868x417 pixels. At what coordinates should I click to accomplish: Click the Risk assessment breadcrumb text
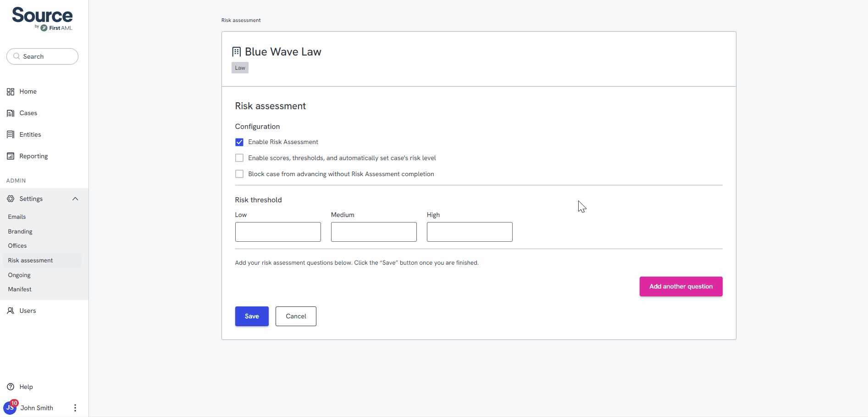241,20
